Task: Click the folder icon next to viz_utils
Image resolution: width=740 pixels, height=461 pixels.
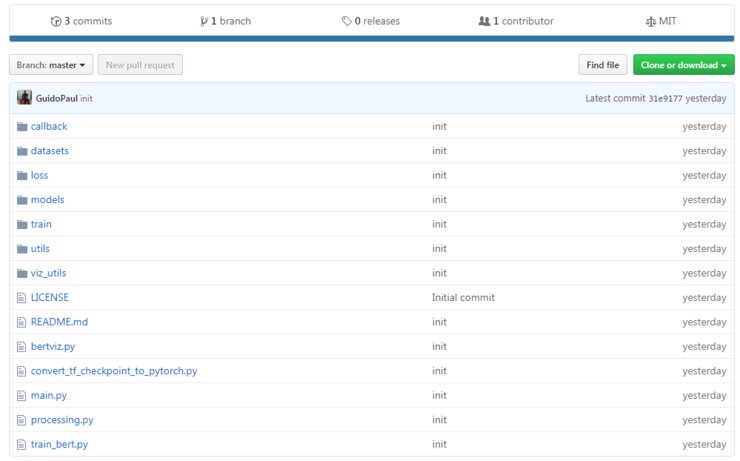Action: click(x=22, y=273)
